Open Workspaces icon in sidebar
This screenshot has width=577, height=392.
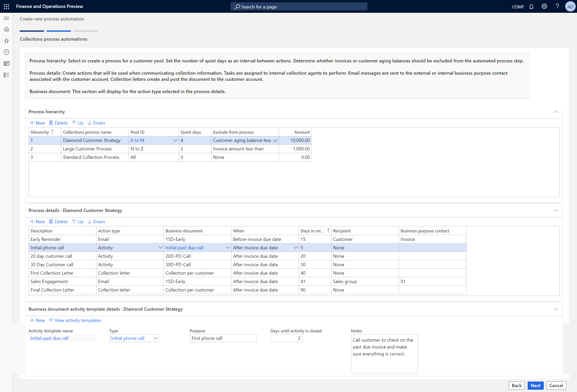tap(6, 63)
